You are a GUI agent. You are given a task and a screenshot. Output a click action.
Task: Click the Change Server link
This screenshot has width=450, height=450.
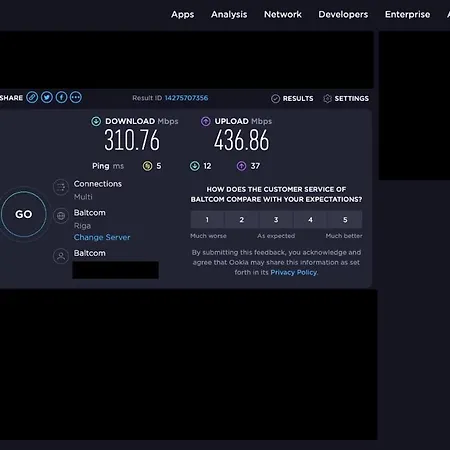point(102,237)
